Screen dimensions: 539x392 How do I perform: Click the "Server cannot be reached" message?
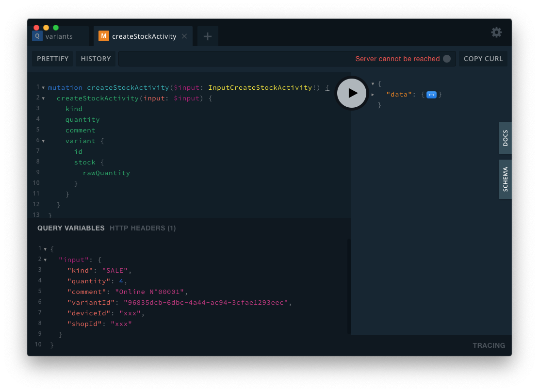pyautogui.click(x=397, y=59)
